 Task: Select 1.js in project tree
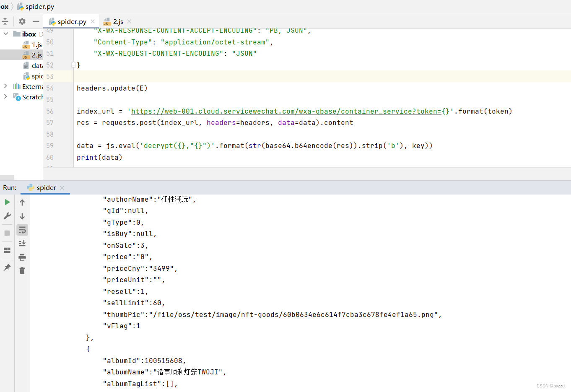[32, 44]
